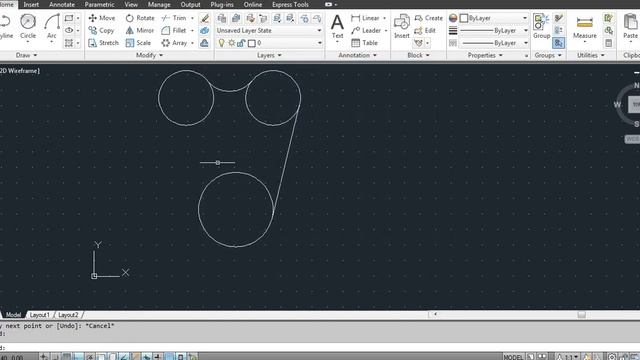Open the Annotate ribbon tab
The height and width of the screenshot is (360, 640).
(62, 4)
